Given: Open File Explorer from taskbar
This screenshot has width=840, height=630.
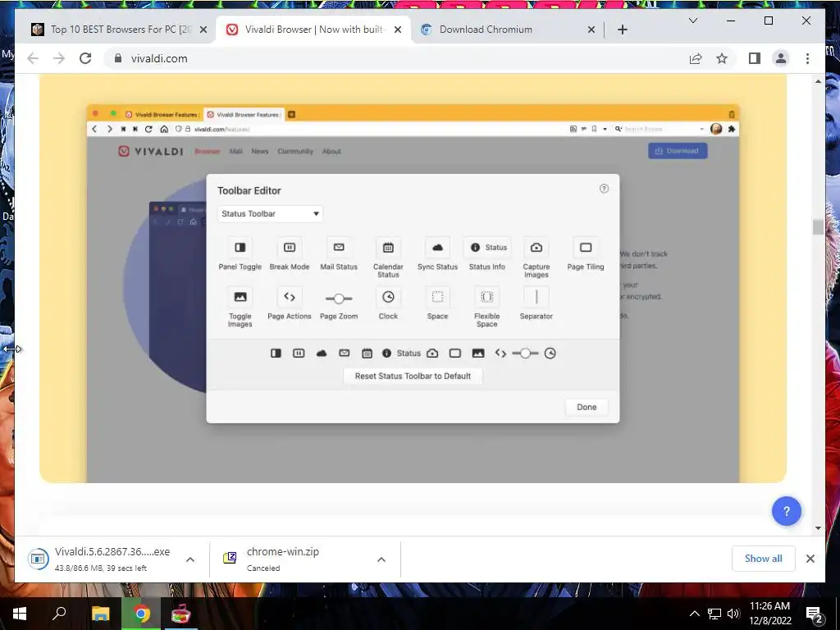Looking at the screenshot, I should point(100,614).
